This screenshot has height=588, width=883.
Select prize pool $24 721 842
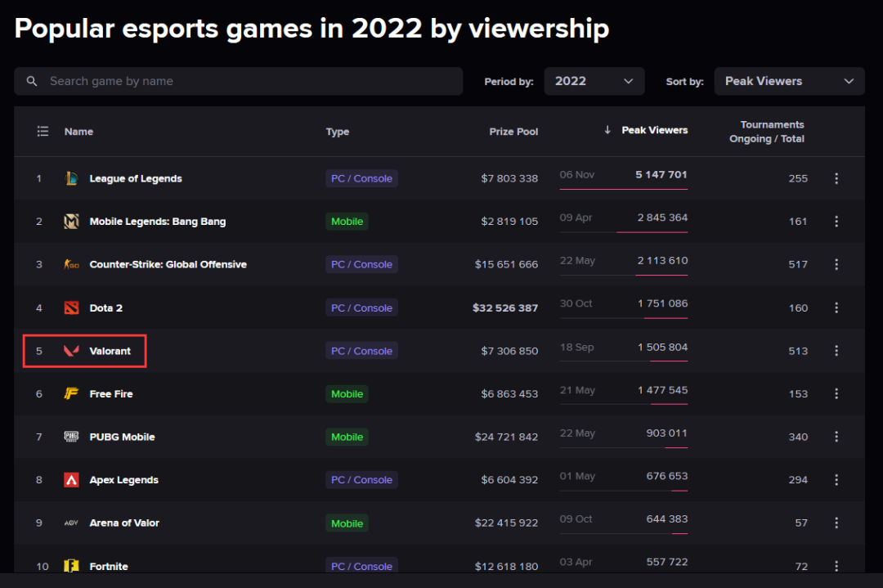tap(506, 437)
